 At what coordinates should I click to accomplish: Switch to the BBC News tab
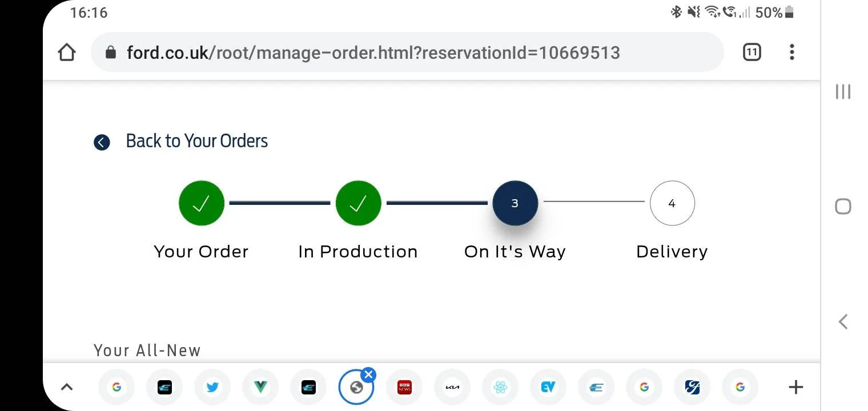coord(404,388)
